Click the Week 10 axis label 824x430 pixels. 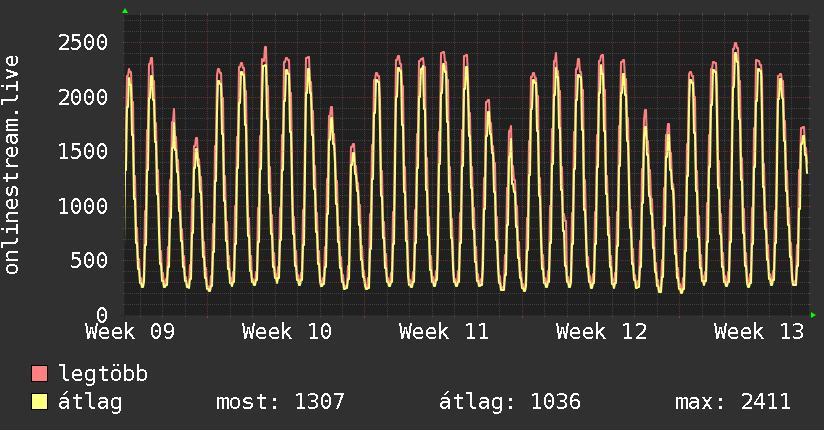pyautogui.click(x=287, y=332)
